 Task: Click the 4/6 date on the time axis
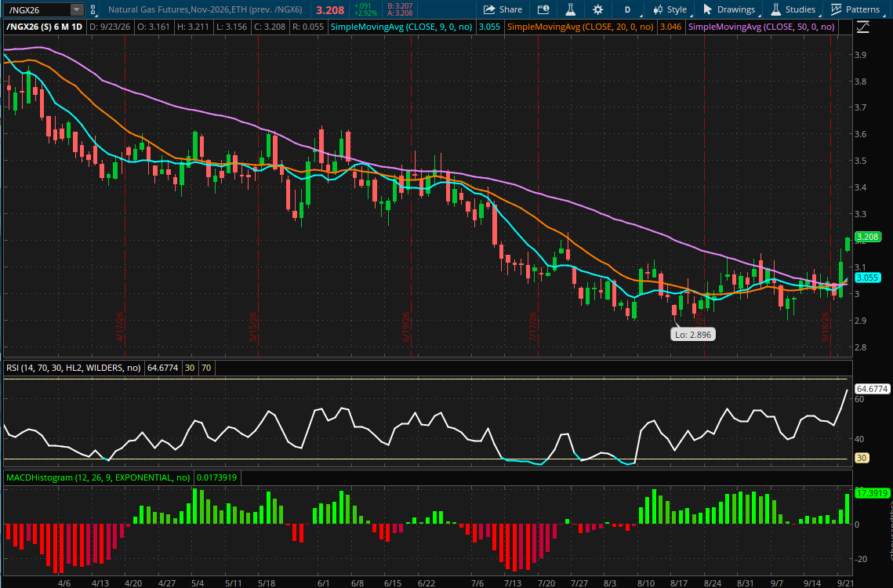[x=64, y=583]
